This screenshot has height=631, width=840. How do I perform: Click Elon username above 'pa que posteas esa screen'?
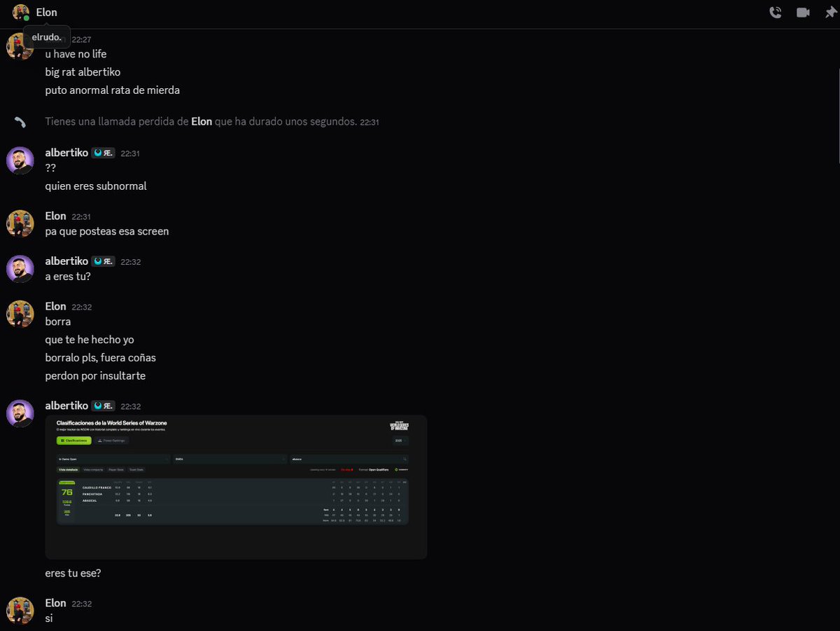(x=56, y=216)
